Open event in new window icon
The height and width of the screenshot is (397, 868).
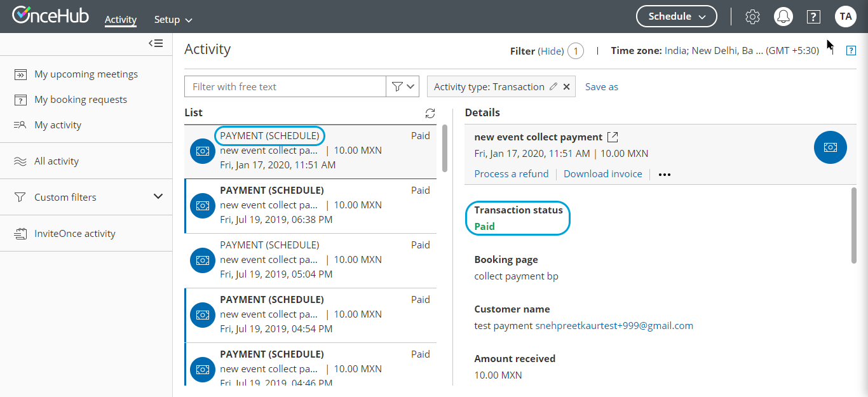tap(613, 137)
